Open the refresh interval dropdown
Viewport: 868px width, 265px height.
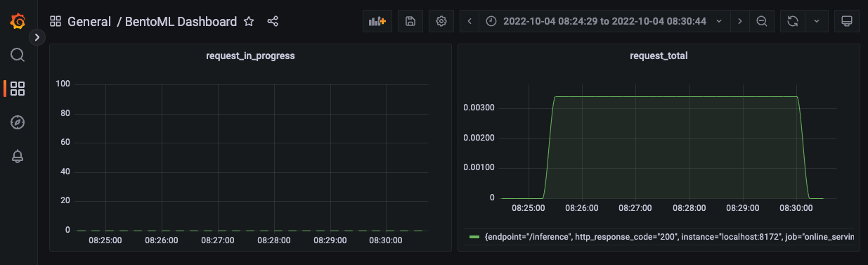[817, 21]
